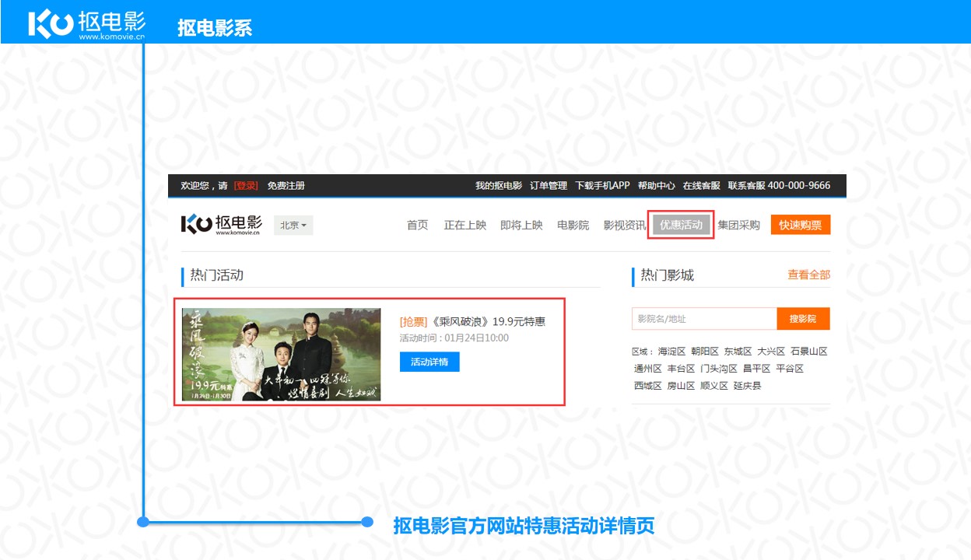Image resolution: width=971 pixels, height=560 pixels.
Task: Select the 石景山区 district
Action: point(809,352)
